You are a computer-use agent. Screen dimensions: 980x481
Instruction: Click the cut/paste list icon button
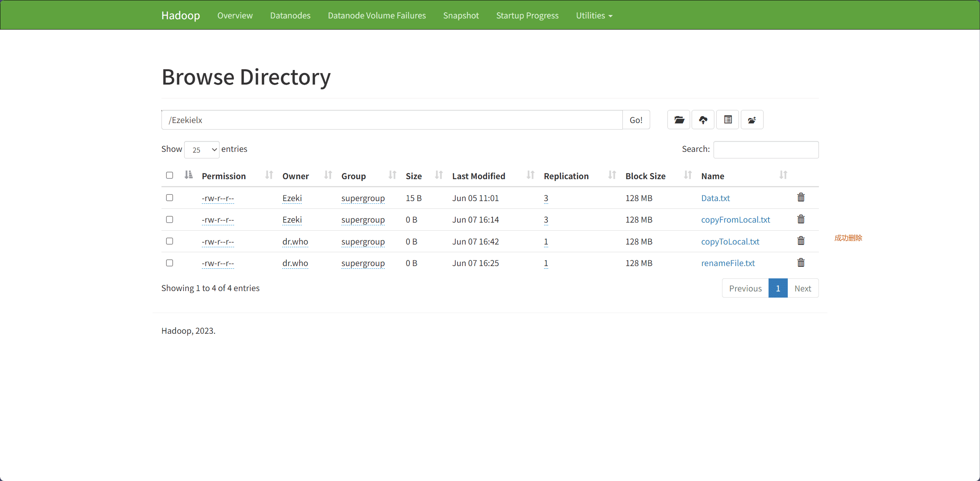click(x=728, y=120)
